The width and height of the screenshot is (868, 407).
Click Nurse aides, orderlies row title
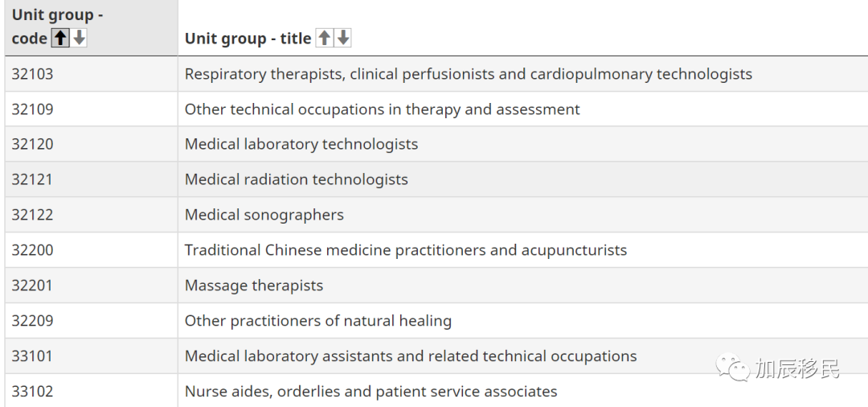pyautogui.click(x=371, y=392)
